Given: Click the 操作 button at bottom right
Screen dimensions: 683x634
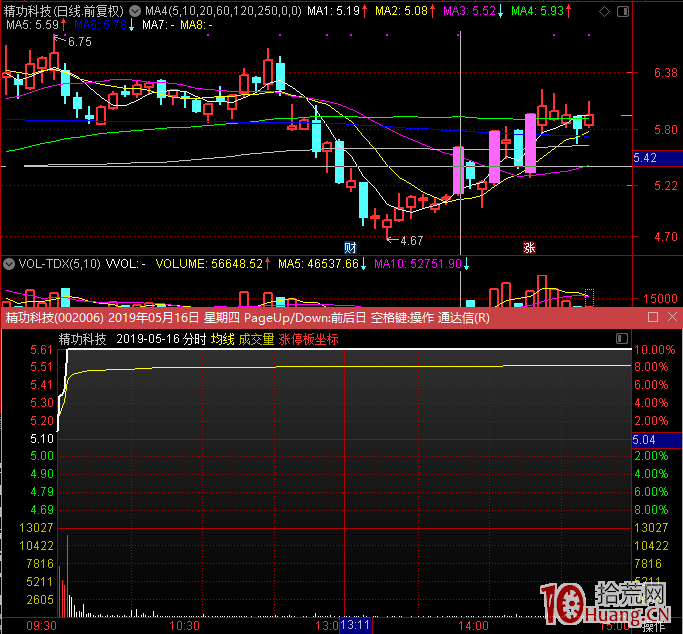Looking at the screenshot, I should [653, 628].
